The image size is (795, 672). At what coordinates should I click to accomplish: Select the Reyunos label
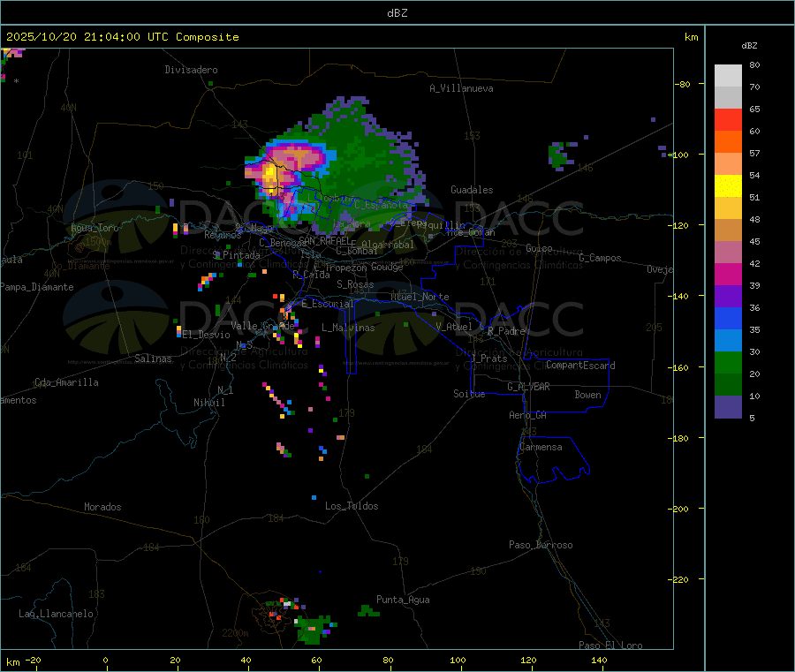[223, 235]
